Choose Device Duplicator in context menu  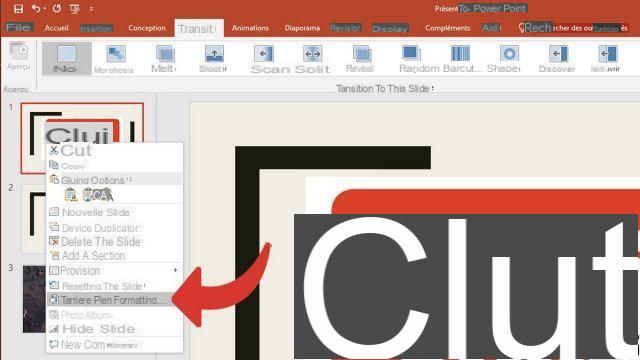(114, 228)
